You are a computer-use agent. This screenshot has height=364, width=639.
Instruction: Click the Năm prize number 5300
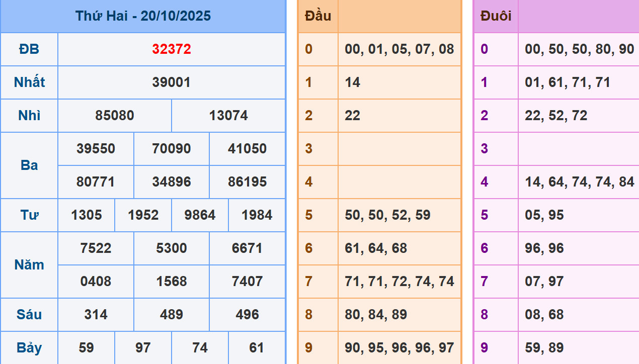[172, 248]
